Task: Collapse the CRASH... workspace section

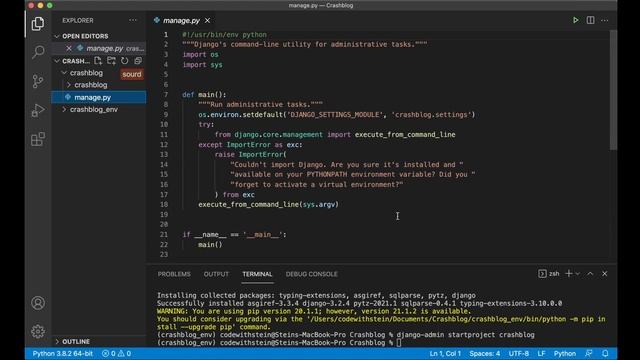Action: point(57,61)
